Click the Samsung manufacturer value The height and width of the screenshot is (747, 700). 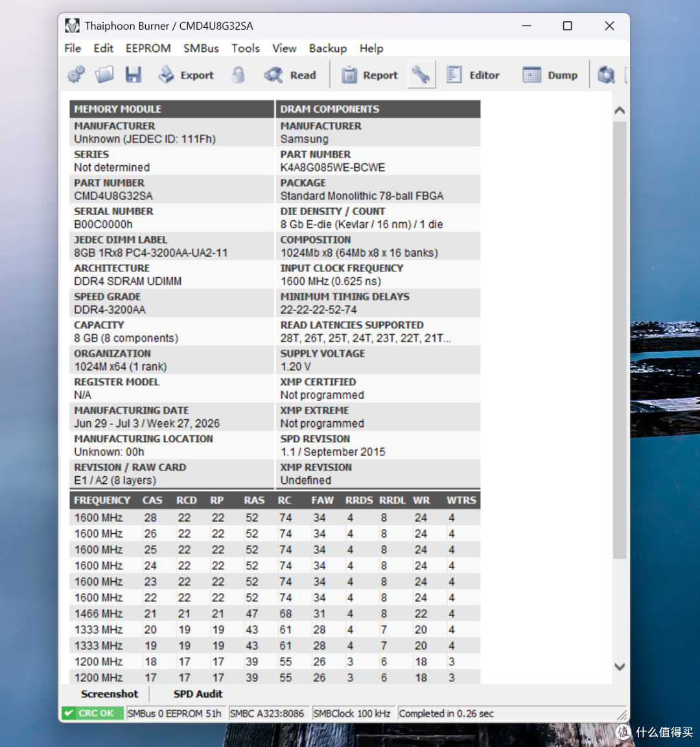coord(304,139)
